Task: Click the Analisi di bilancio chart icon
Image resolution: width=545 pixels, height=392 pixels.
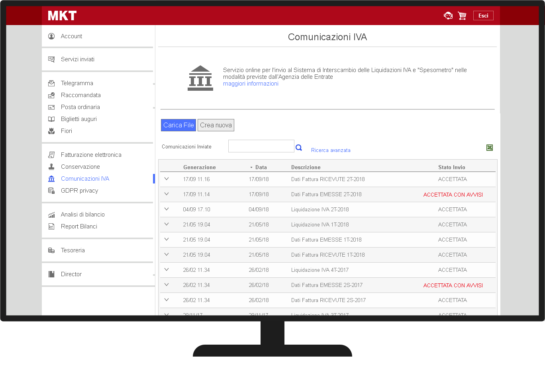Action: [51, 215]
